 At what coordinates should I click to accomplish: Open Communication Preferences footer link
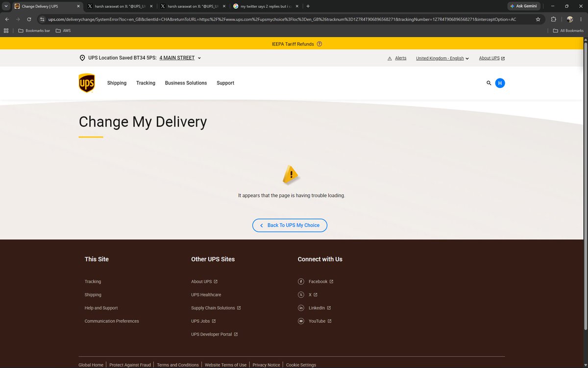pyautogui.click(x=112, y=321)
